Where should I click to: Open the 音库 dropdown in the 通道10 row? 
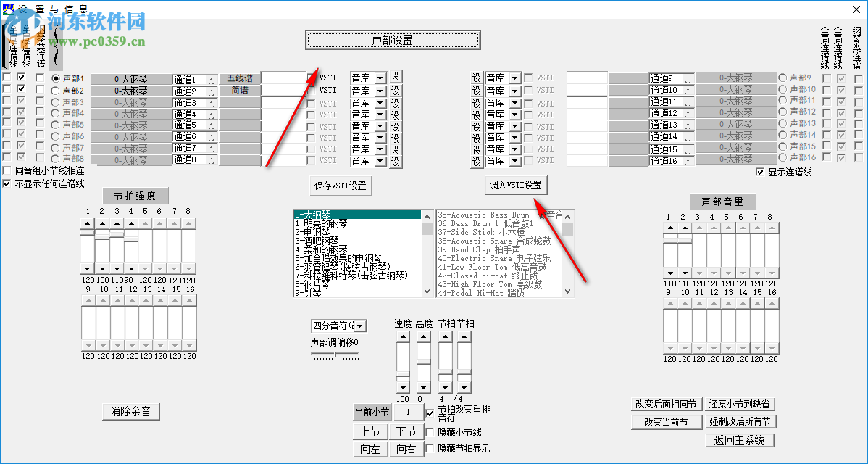click(x=515, y=91)
